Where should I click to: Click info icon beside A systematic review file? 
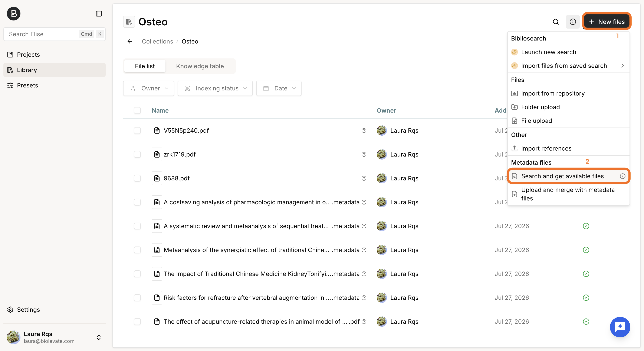click(x=364, y=226)
